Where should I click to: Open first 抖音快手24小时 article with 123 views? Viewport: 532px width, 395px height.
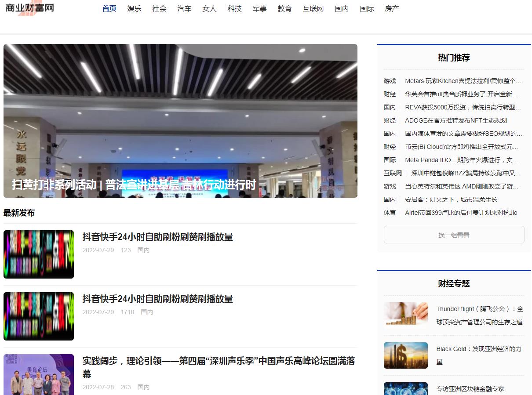(157, 237)
